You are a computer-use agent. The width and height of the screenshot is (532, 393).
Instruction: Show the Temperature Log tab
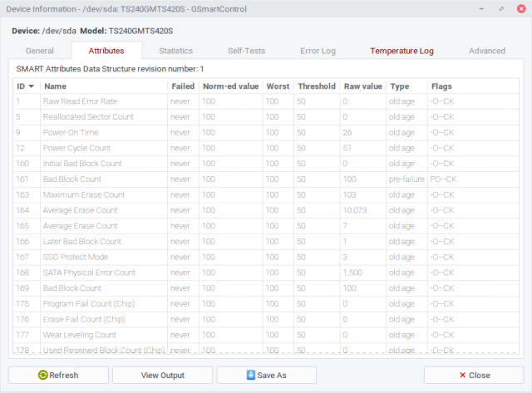[x=401, y=51]
